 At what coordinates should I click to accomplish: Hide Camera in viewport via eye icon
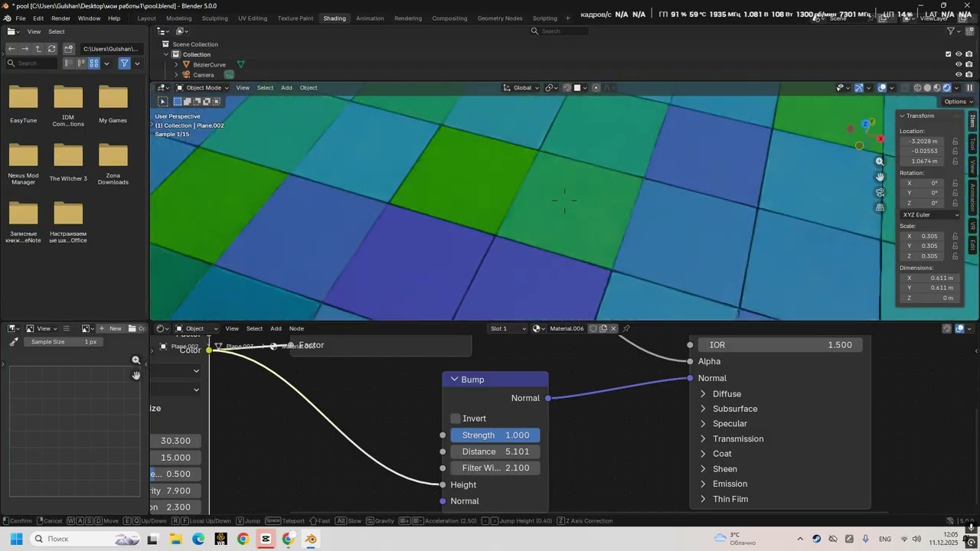(x=959, y=75)
